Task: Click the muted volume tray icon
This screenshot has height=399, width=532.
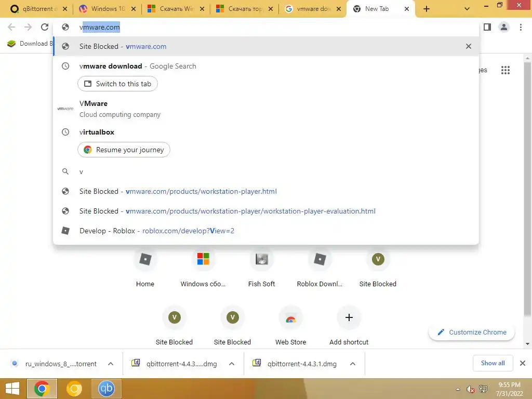Action: [470, 389]
